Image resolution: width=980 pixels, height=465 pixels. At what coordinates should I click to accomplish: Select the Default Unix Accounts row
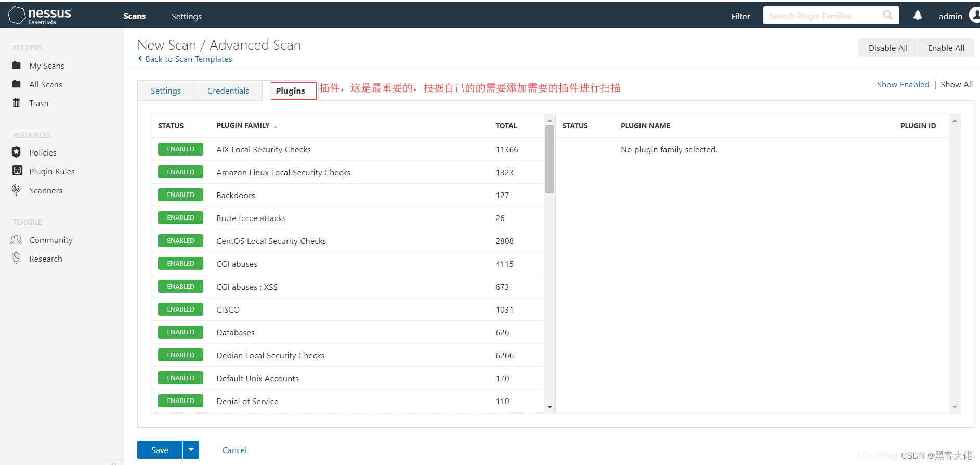pyautogui.click(x=347, y=378)
